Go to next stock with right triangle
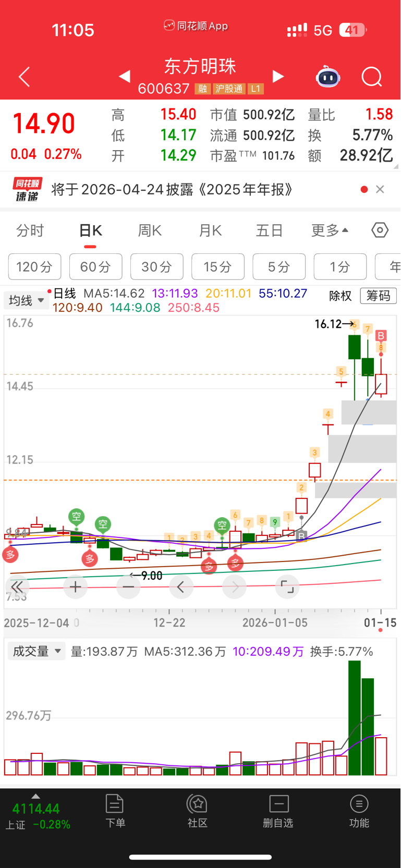 [x=278, y=77]
